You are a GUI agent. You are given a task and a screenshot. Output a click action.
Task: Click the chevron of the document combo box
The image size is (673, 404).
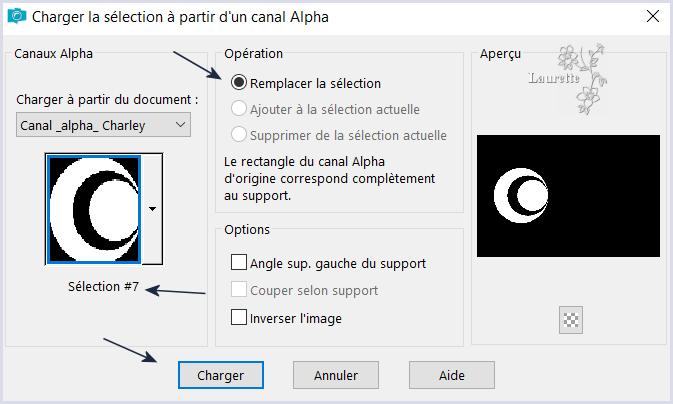tap(180, 125)
